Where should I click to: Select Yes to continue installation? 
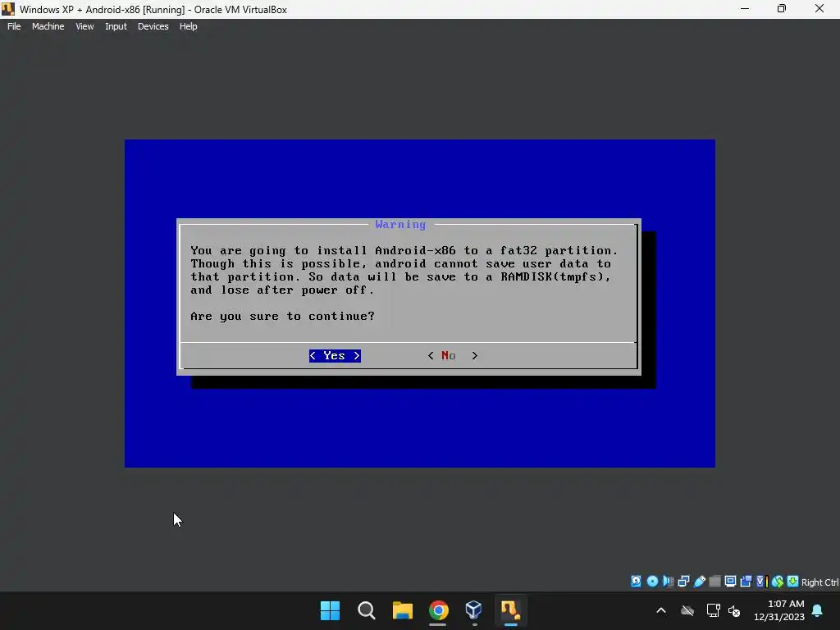click(335, 356)
